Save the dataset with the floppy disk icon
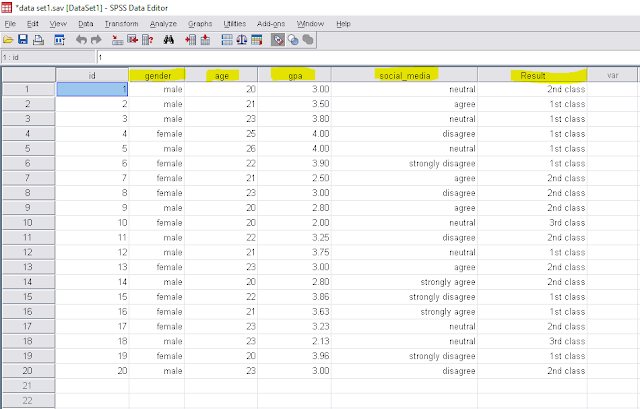This screenshot has height=409, width=640. pyautogui.click(x=23, y=40)
